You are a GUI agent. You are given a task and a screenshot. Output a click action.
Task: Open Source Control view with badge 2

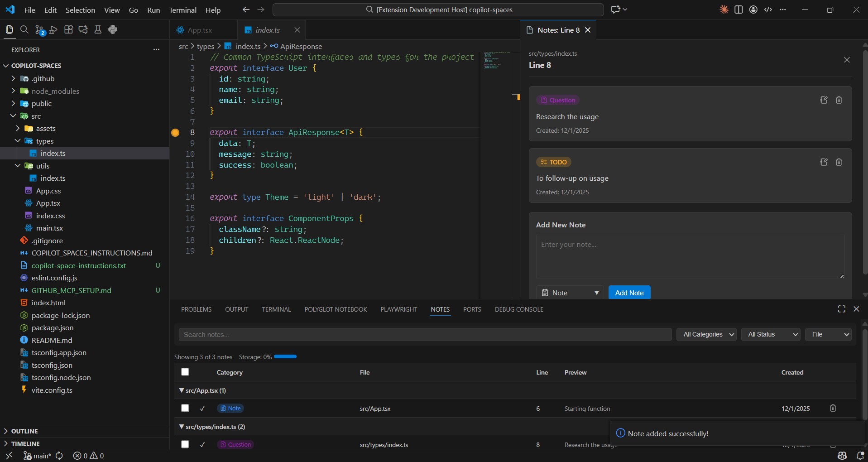[40, 30]
